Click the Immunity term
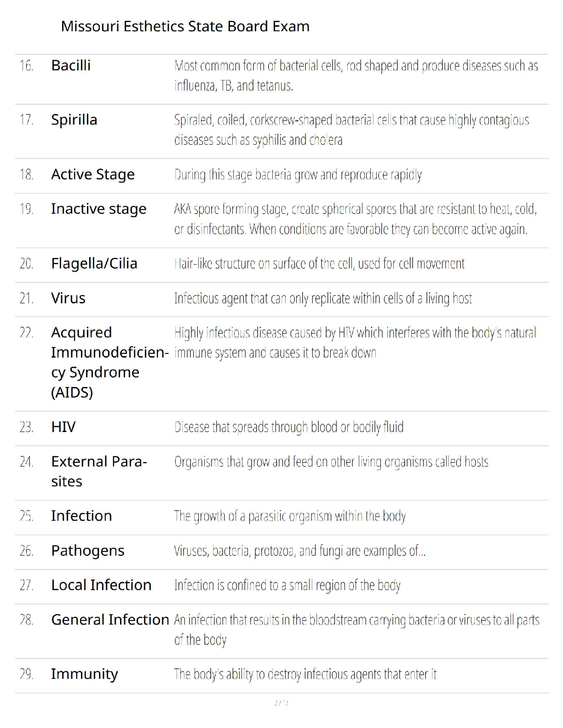 (x=84, y=674)
